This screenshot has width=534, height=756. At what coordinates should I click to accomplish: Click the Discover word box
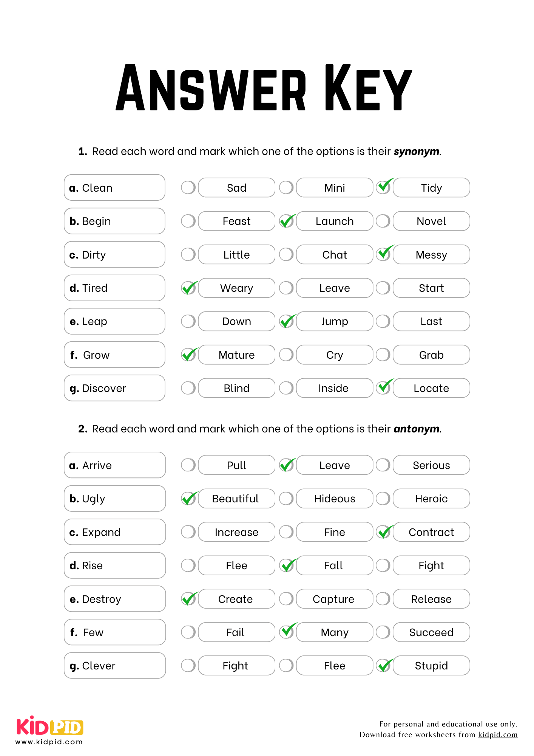[114, 388]
